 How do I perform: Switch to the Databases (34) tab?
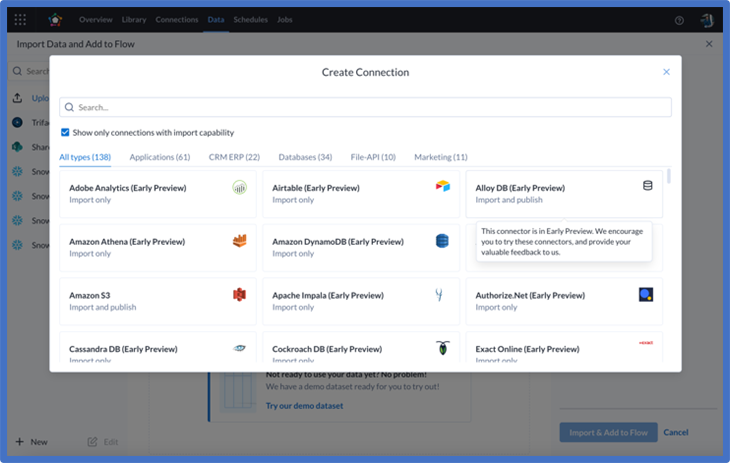pos(305,157)
